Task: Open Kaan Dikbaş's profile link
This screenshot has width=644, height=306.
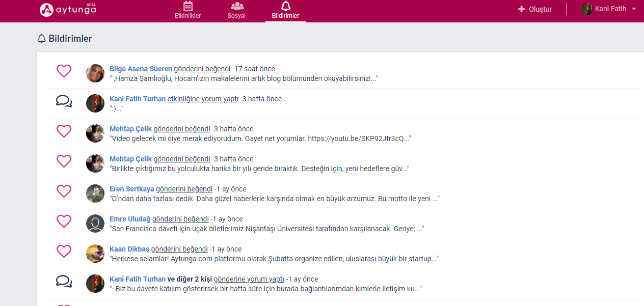Action: point(129,249)
